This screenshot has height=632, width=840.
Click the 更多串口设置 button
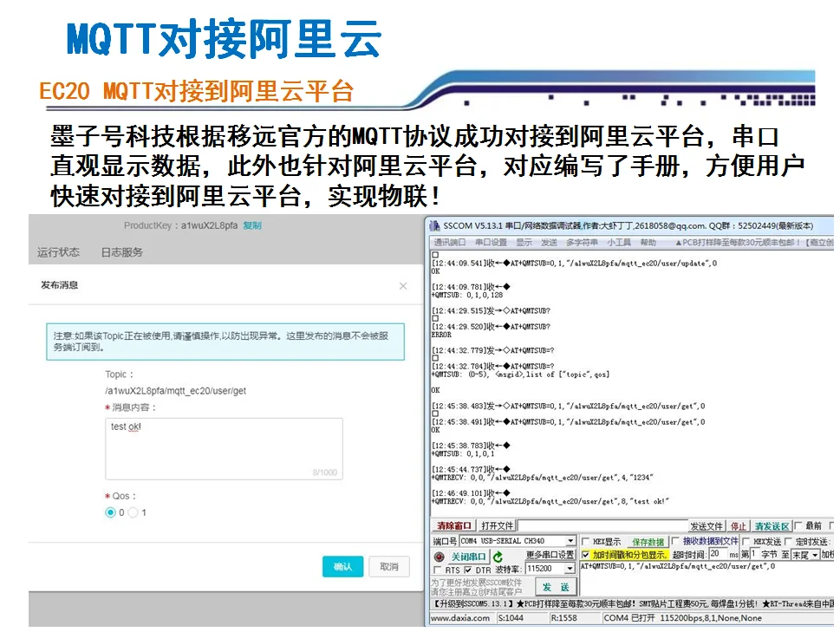[550, 555]
